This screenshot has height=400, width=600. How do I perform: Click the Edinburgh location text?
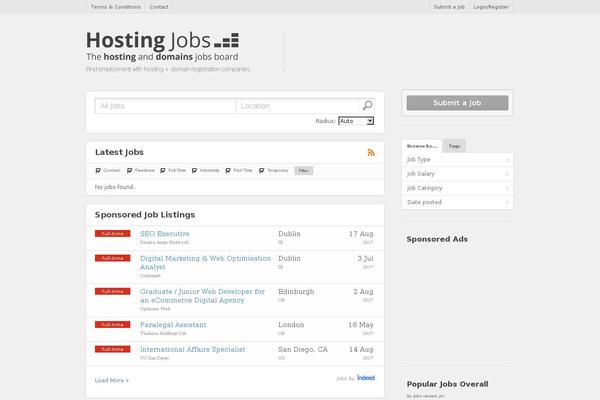pyautogui.click(x=296, y=291)
